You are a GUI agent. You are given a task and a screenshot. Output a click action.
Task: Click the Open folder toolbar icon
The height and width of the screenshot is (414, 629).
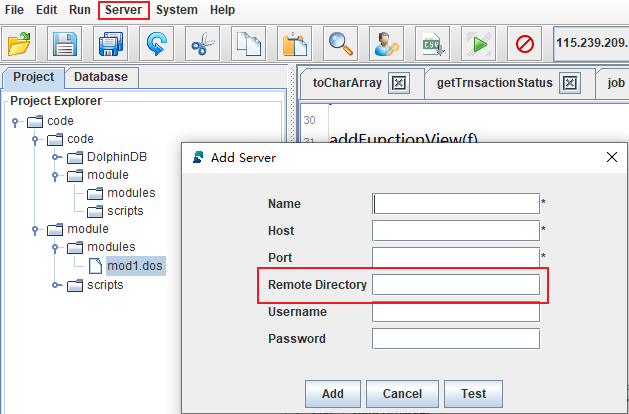point(20,44)
